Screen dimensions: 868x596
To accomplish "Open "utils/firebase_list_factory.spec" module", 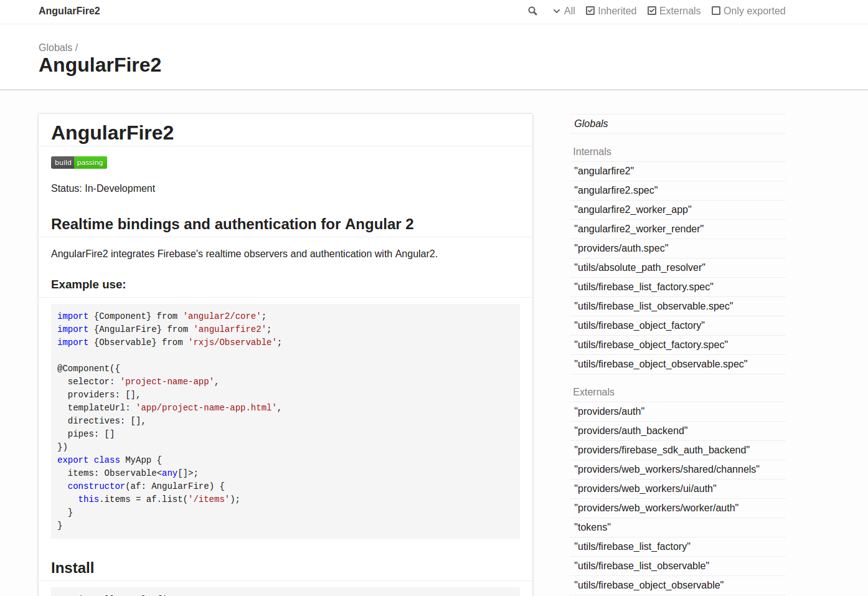I will (x=677, y=287).
